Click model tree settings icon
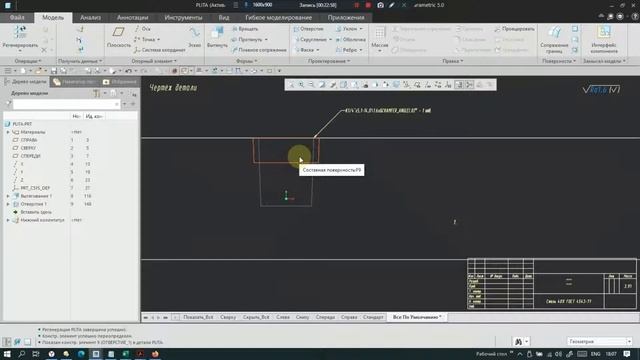Image resolution: width=640 pixels, height=360 pixels. point(97,93)
